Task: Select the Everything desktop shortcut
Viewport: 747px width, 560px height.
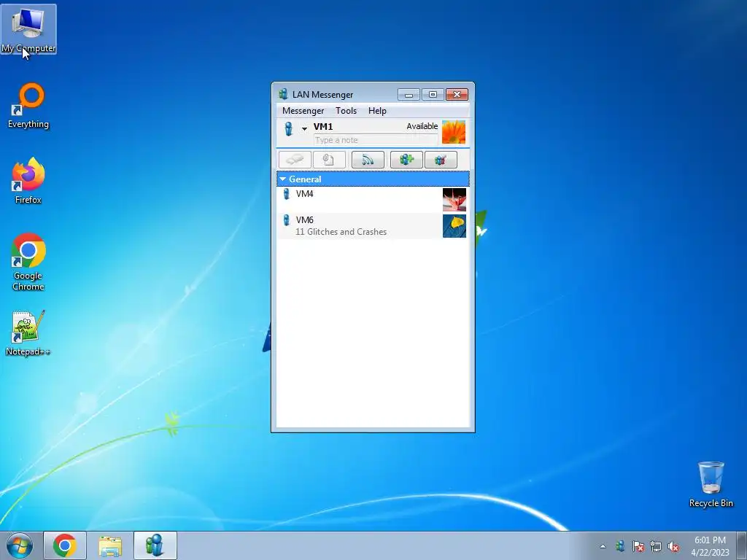Action: [28, 106]
